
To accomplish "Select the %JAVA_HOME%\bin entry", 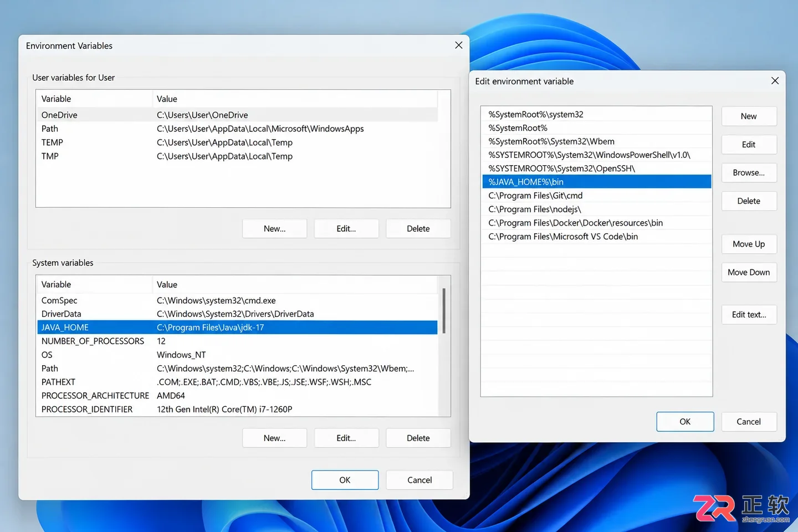I will [596, 182].
